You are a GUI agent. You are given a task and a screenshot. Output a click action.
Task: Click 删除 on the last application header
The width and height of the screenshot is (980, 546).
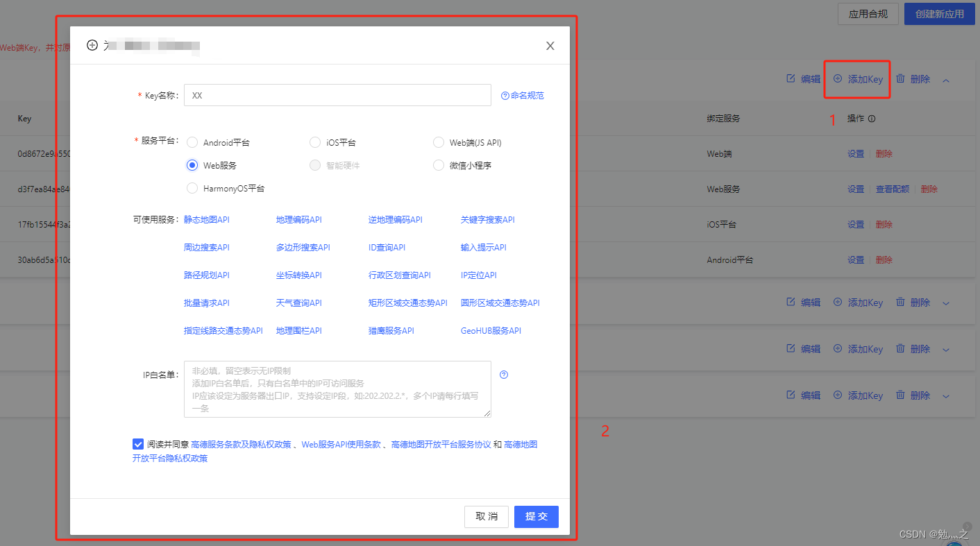[x=913, y=395]
